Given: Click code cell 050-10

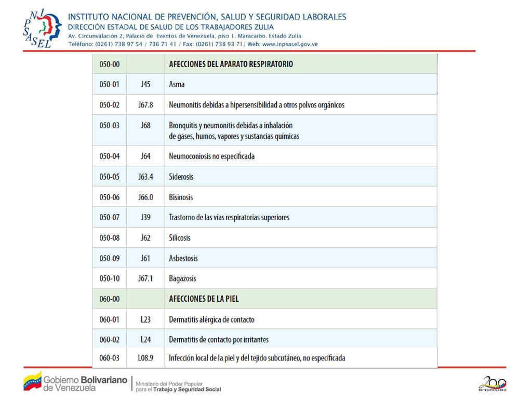Looking at the screenshot, I should (x=109, y=278).
